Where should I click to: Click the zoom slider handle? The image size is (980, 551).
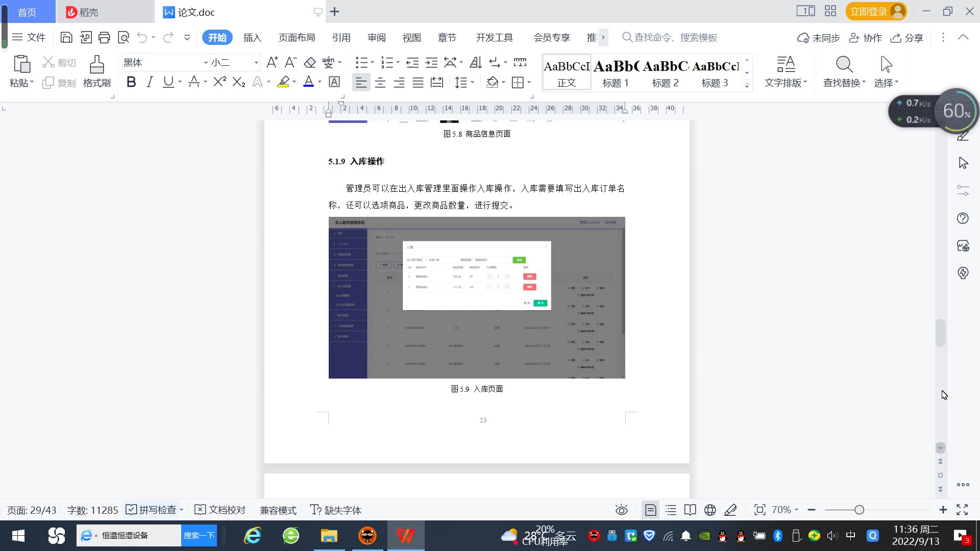pos(859,510)
